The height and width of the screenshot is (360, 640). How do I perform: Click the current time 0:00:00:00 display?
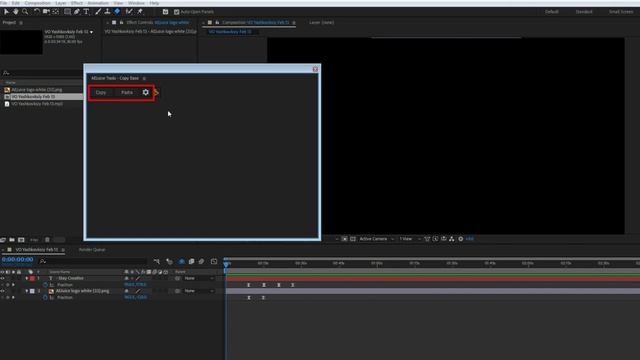click(x=18, y=260)
